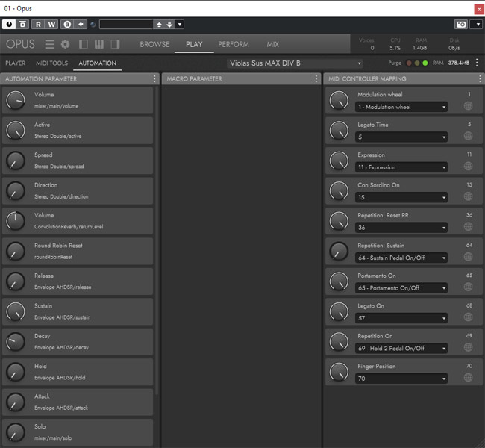Viewport: 485px width, 448px height.
Task: Open Opus settings gear icon
Action: [65, 44]
